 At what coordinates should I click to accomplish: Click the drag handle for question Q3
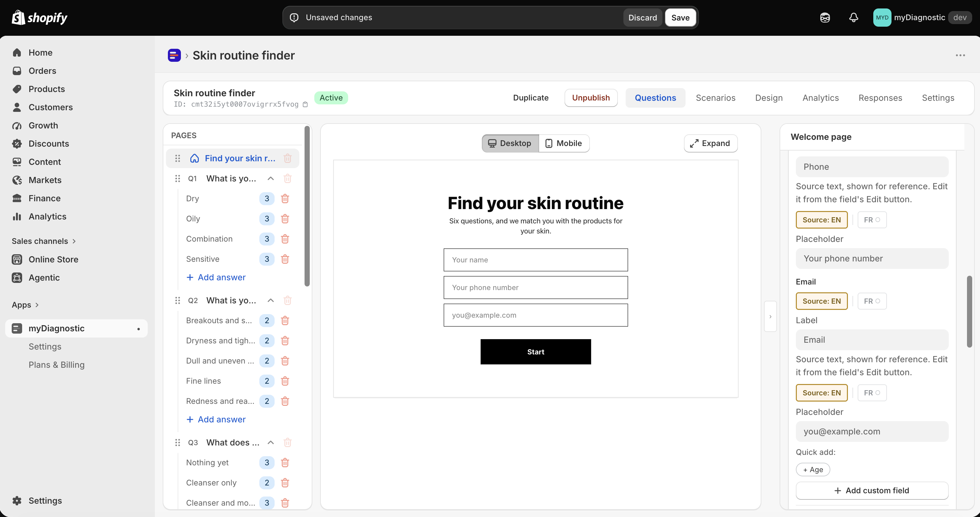click(x=178, y=443)
